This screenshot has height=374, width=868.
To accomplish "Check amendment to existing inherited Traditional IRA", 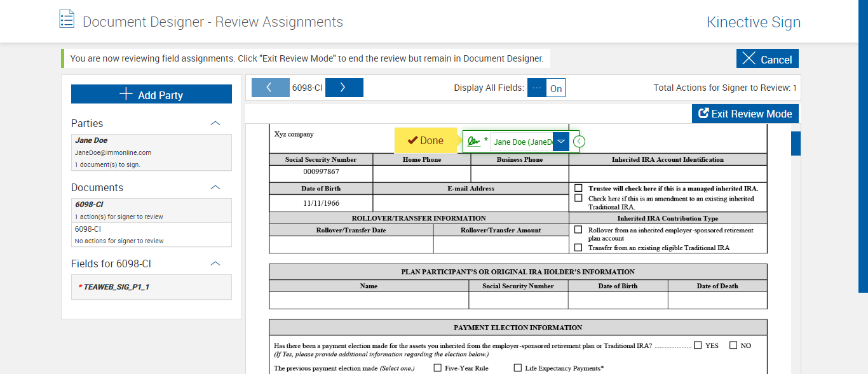I will tap(578, 198).
